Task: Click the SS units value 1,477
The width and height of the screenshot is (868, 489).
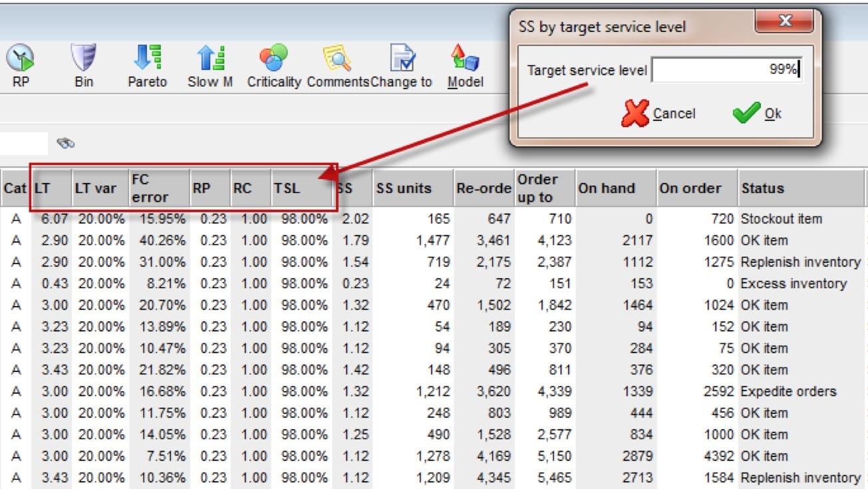Action: [x=432, y=240]
